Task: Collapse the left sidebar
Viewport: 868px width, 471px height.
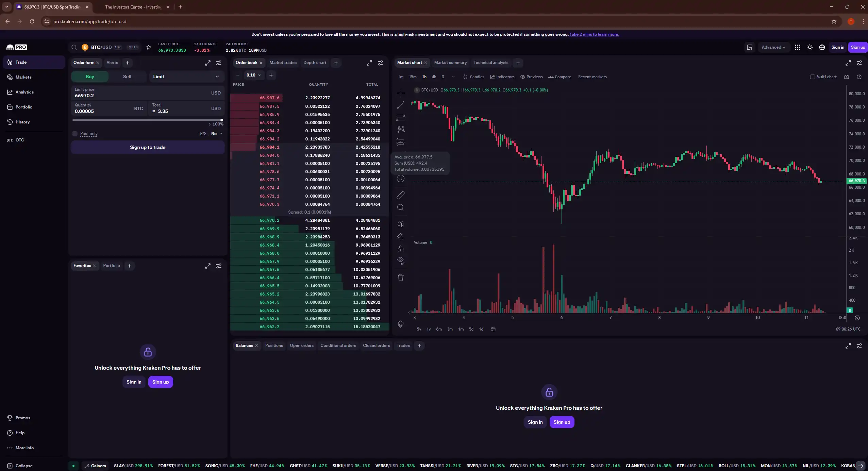Action: click(x=20, y=466)
